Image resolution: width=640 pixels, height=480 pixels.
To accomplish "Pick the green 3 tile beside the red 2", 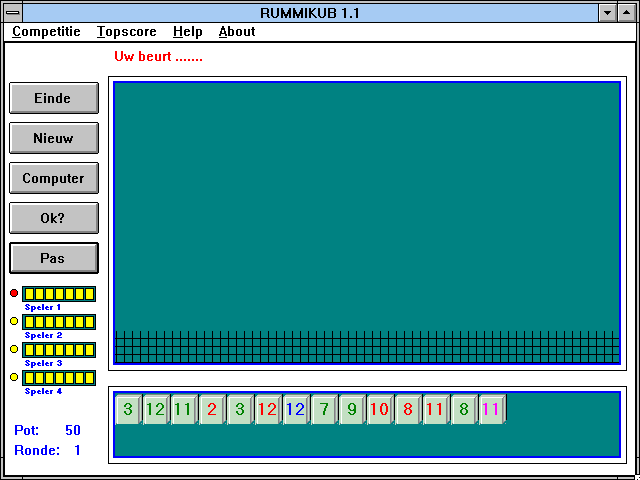I will point(240,409).
